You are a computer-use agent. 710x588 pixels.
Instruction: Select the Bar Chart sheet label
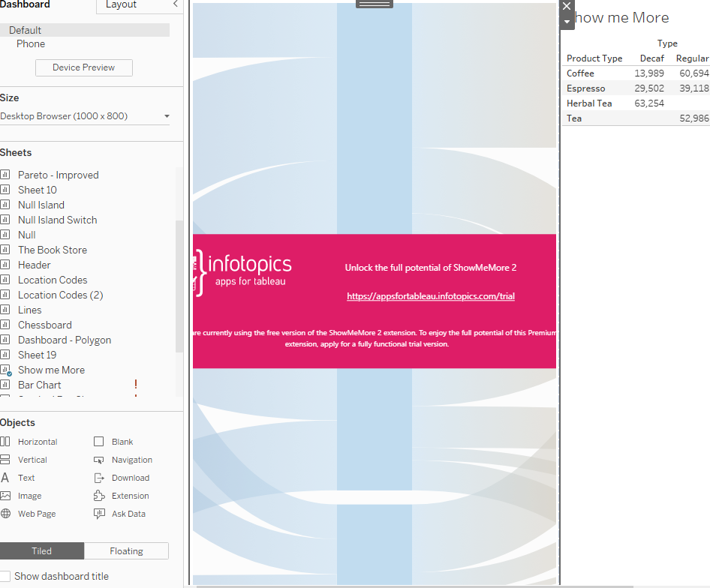point(39,385)
